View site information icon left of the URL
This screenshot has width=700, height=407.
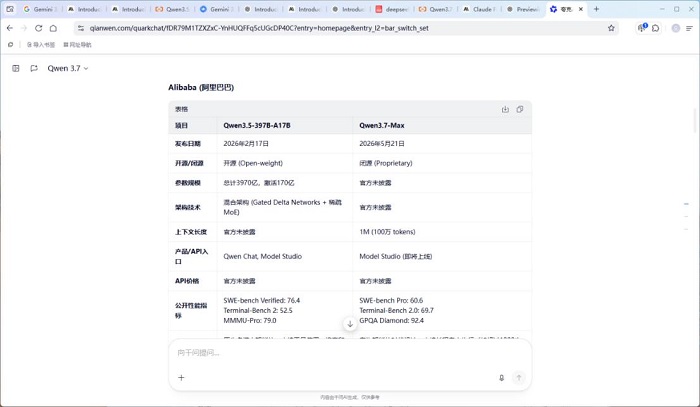pos(81,28)
